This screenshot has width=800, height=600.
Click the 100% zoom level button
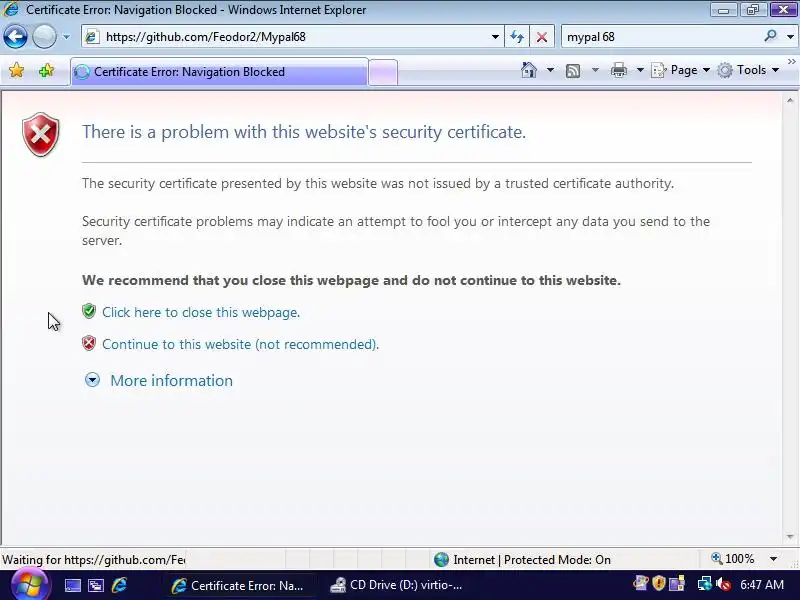(x=733, y=559)
